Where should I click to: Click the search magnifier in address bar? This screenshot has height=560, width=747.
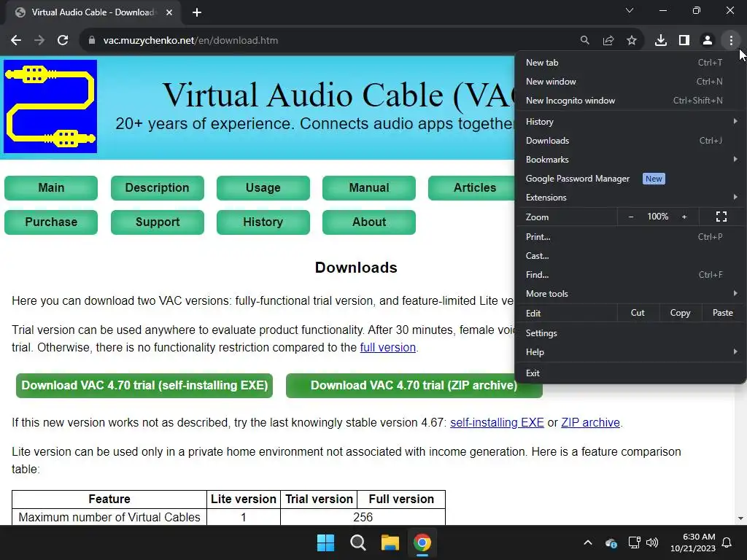pos(584,41)
